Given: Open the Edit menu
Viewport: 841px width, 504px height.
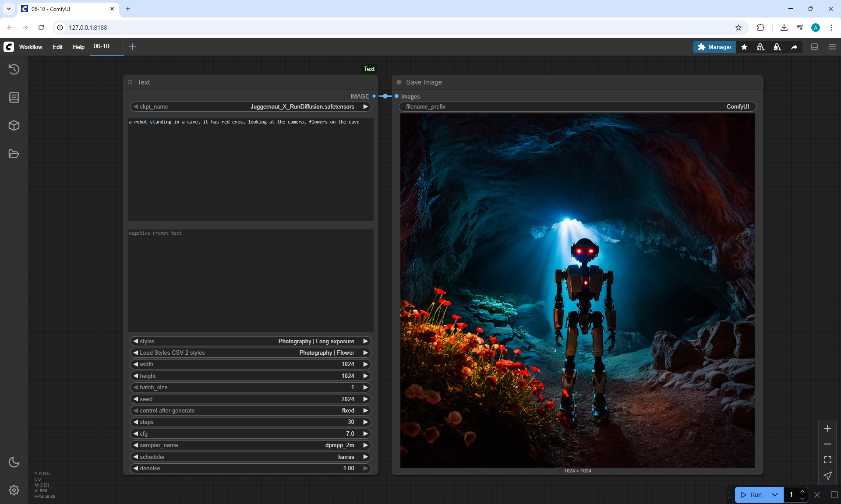Looking at the screenshot, I should pyautogui.click(x=57, y=47).
